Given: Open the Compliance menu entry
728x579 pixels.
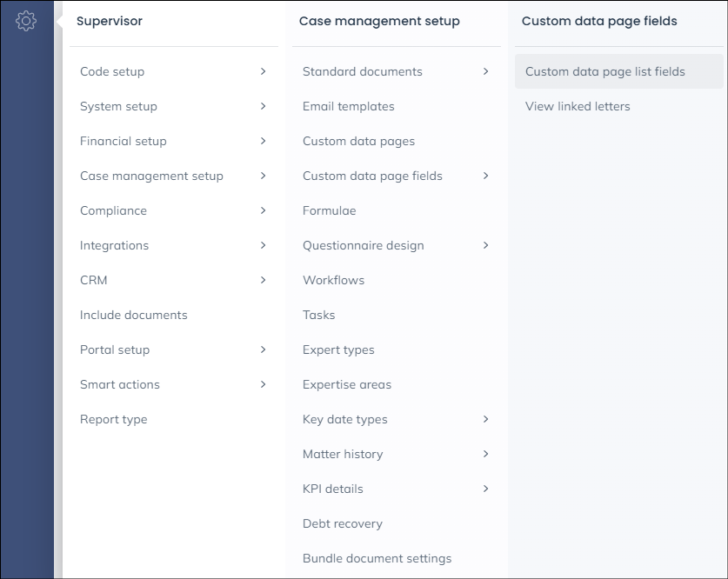Looking at the screenshot, I should (113, 210).
